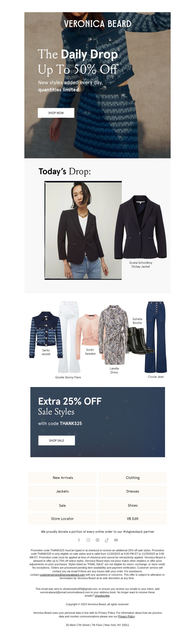Open the Store Locator
Image resolution: width=195 pixels, height=644 pixels.
(x=62, y=519)
